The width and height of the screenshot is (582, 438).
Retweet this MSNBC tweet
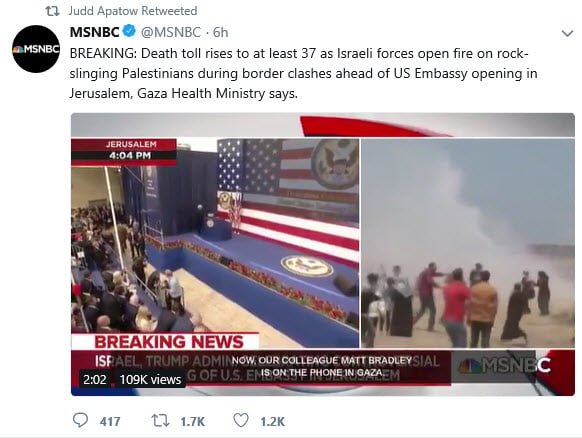(x=161, y=421)
